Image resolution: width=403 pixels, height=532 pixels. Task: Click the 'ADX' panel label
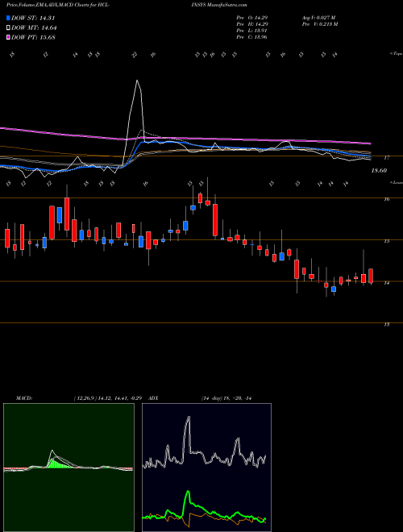point(154,398)
